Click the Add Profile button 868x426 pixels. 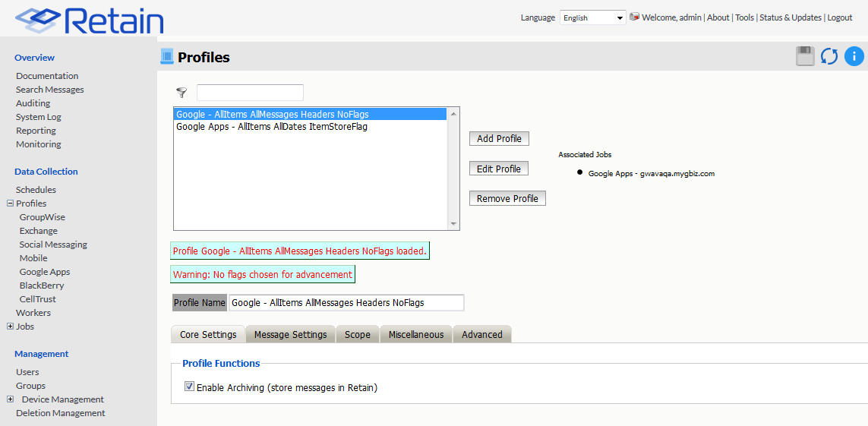(499, 138)
